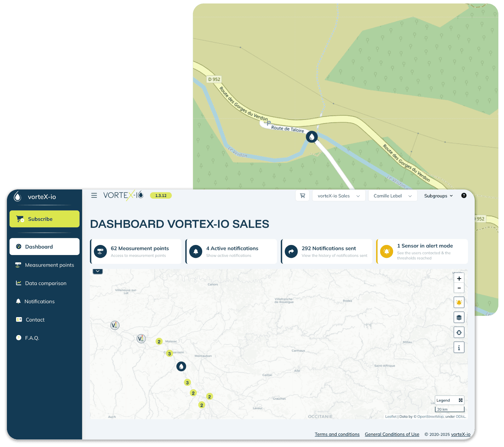Open the hamburger menu icon
This screenshot has width=504, height=447.
coord(94,195)
